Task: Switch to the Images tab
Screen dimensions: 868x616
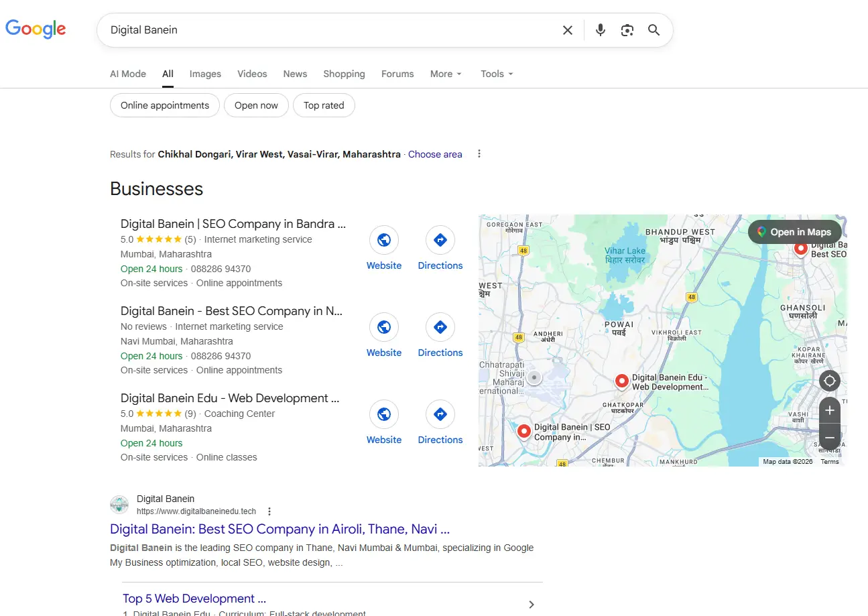Action: [205, 74]
